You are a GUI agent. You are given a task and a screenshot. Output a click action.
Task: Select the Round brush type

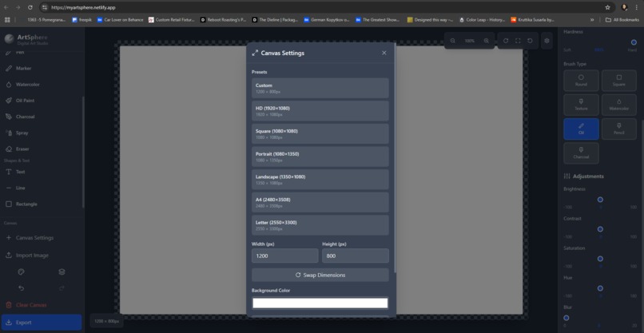click(x=581, y=81)
